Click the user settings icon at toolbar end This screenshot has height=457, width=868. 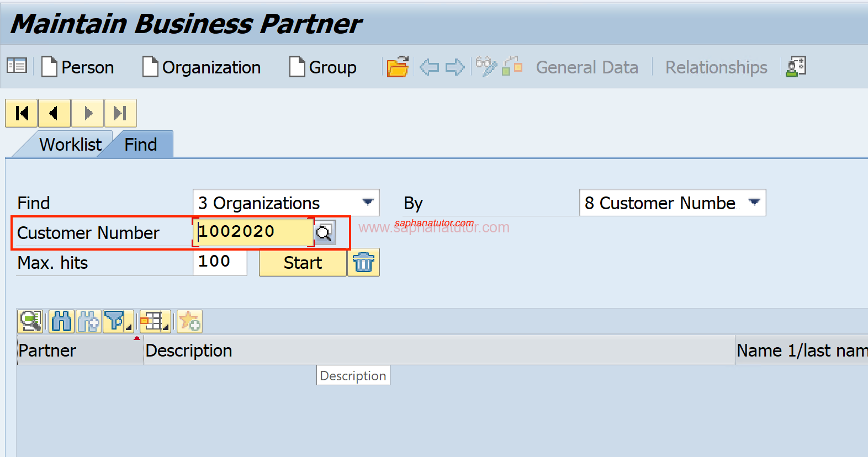tap(796, 66)
